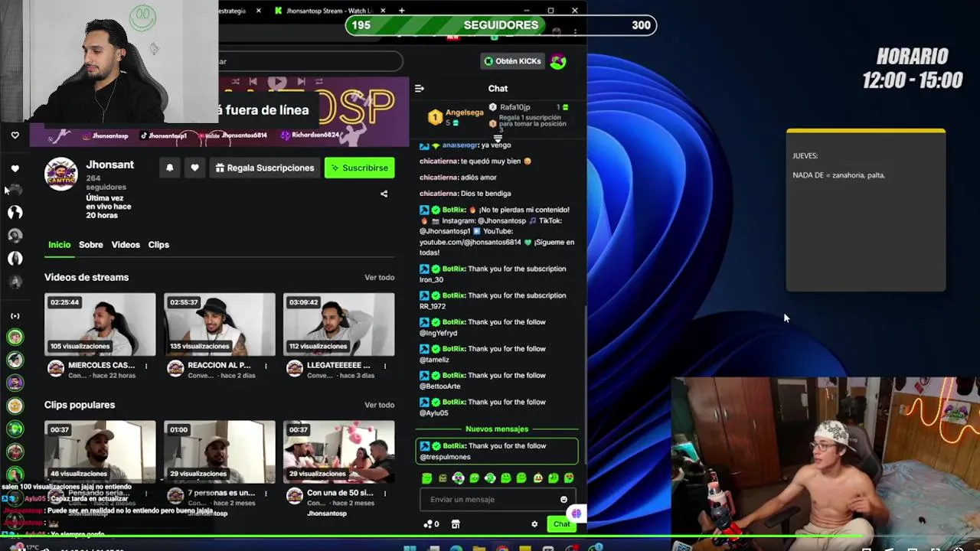This screenshot has width=980, height=551.
Task: Click the JUEVES sticky note on desktop
Action: (866, 210)
